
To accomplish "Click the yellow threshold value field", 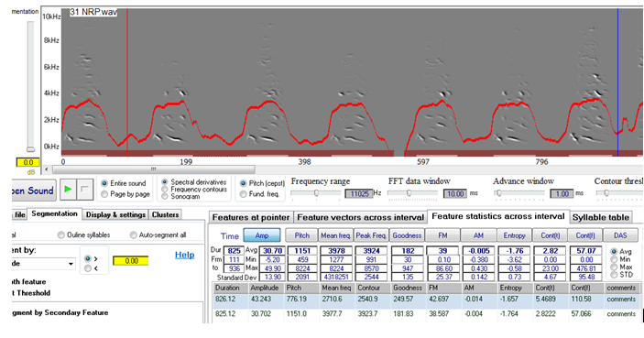I will click(131, 261).
